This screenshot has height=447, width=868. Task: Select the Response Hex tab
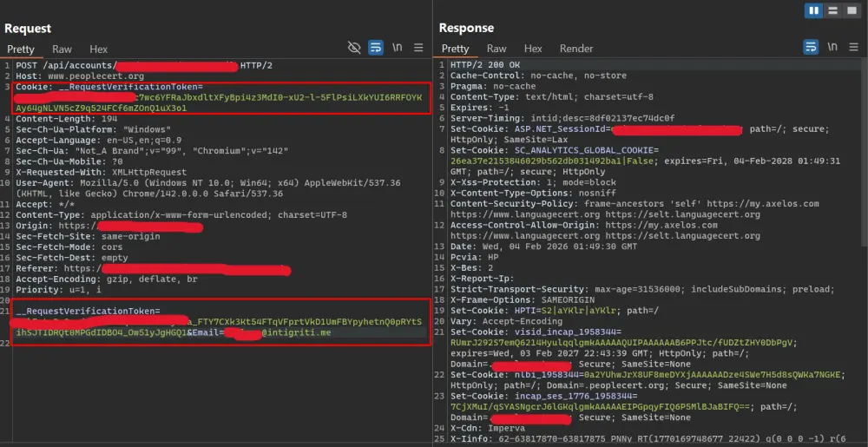coord(533,49)
